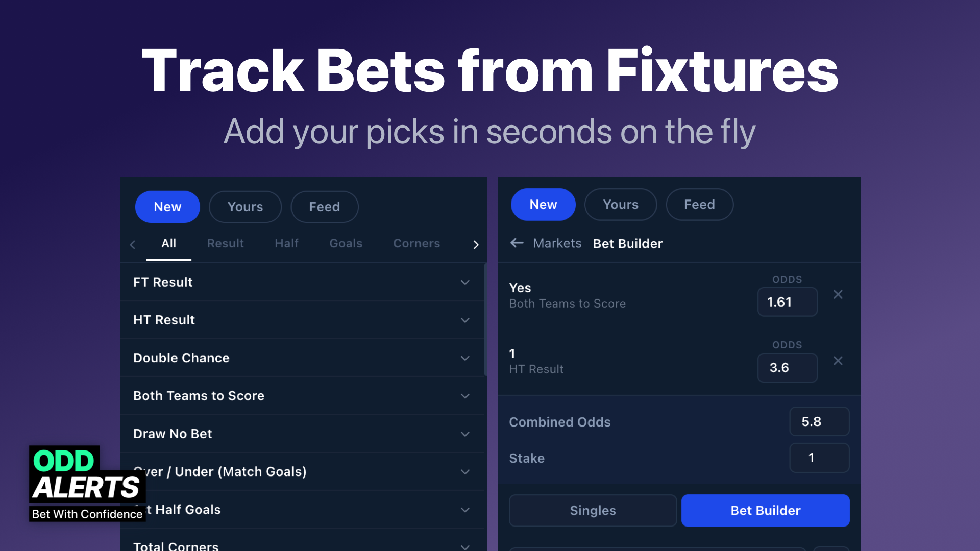980x551 pixels.
Task: Remove the HT Result selection
Action: point(838,361)
